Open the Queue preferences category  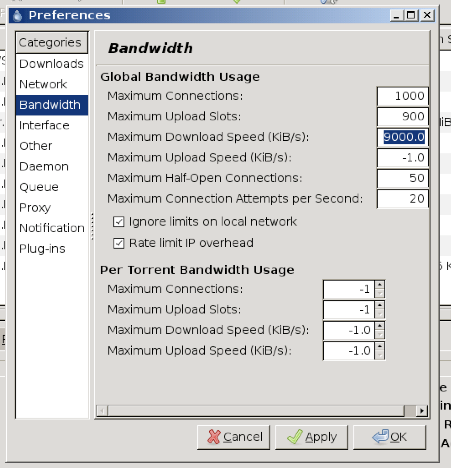pos(52,187)
